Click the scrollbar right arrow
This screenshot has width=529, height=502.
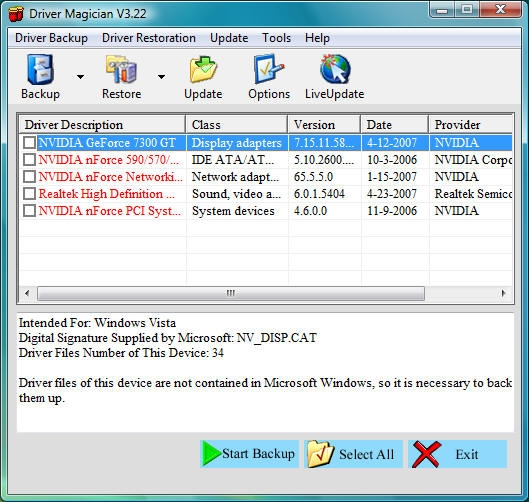[x=503, y=293]
